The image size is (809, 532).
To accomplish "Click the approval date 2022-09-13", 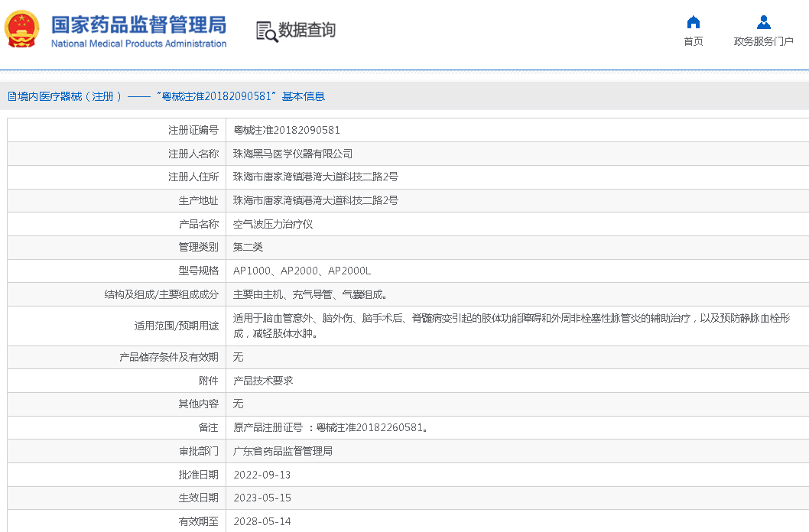I will pyautogui.click(x=262, y=475).
